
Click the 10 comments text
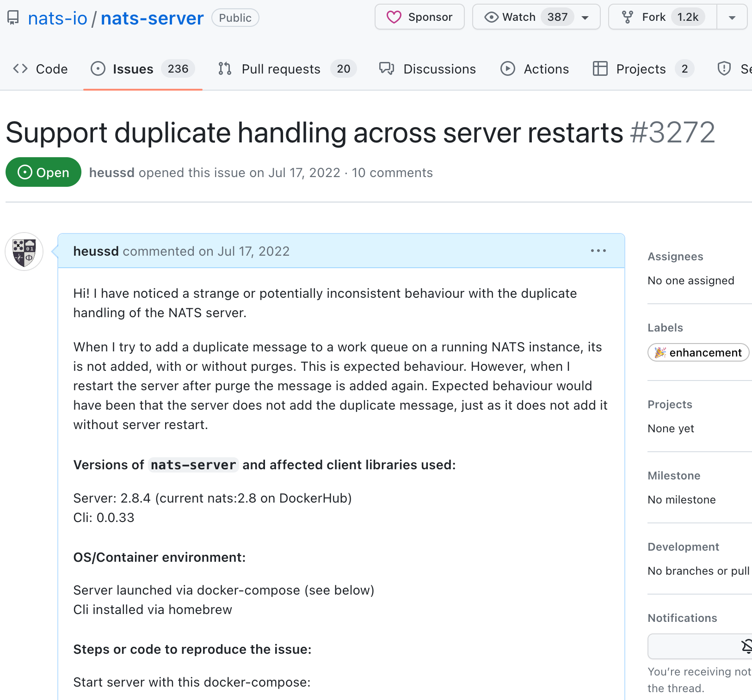point(392,172)
